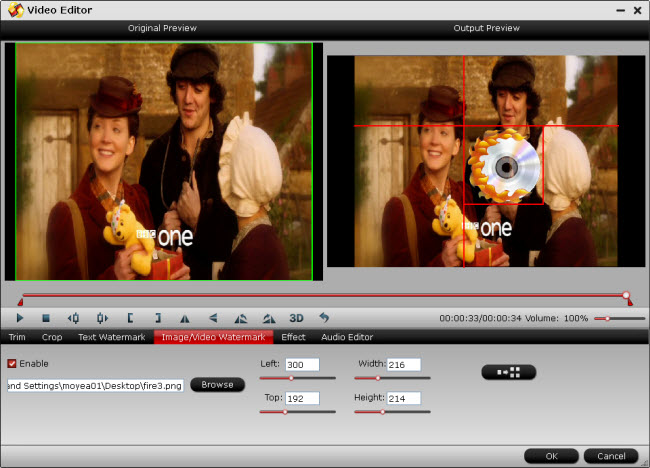Edit the watermark file path field
The height and width of the screenshot is (468, 650).
pyautogui.click(x=95, y=386)
